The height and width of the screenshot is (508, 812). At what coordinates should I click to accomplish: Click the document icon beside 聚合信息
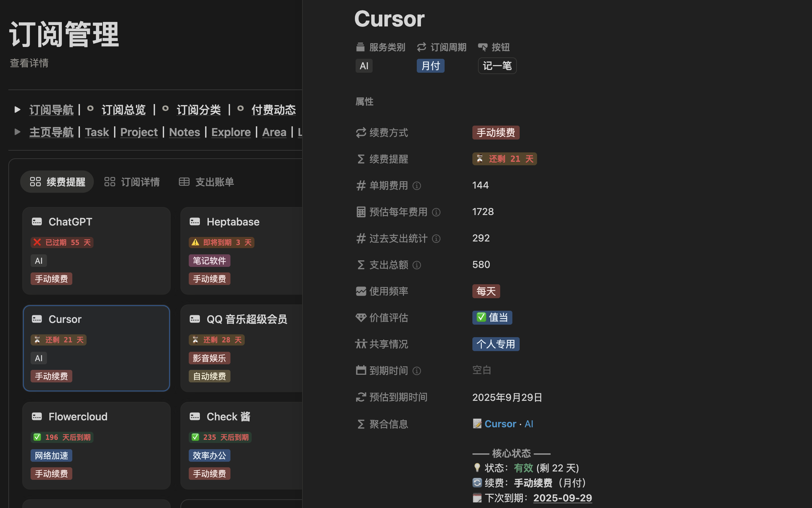477,424
